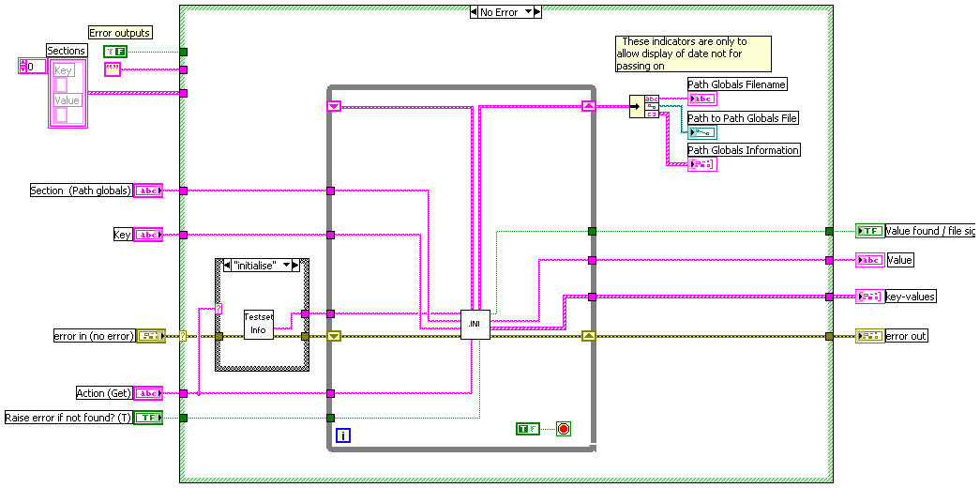Image resolution: width=980 pixels, height=488 pixels.
Task: Click the Section (Path globals) label
Action: (x=82, y=191)
